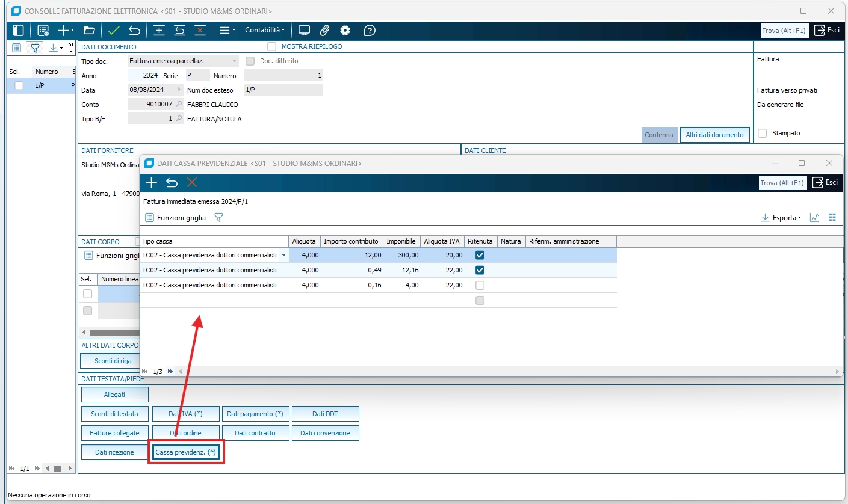Click the Tipo B/F lookup magnifier icon
Screen dimensions: 848x504
178,119
